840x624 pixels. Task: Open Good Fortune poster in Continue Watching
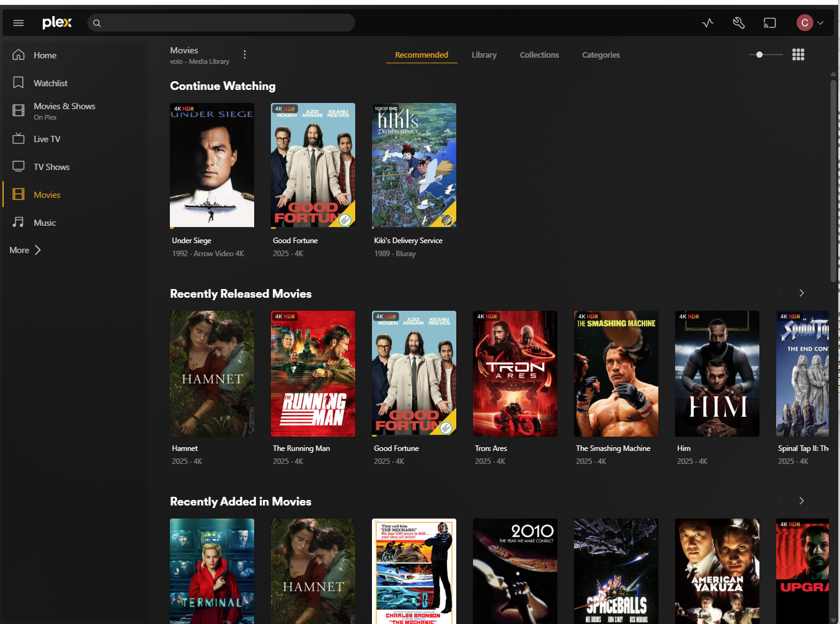(313, 166)
